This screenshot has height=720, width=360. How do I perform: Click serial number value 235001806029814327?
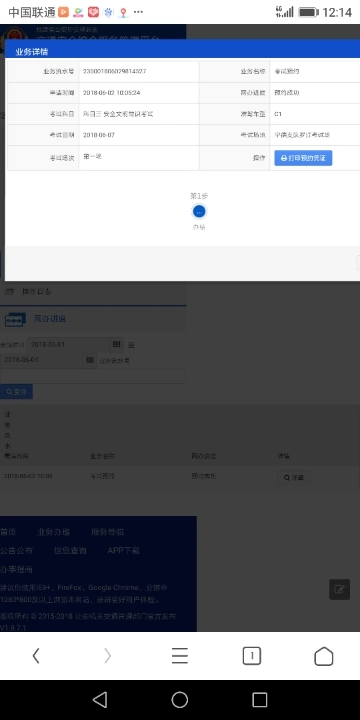pos(115,71)
